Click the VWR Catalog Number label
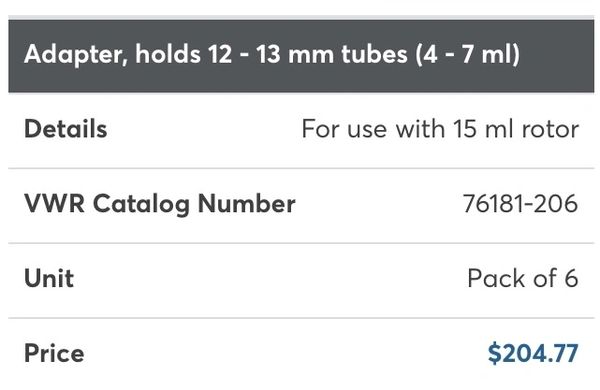 (x=160, y=204)
